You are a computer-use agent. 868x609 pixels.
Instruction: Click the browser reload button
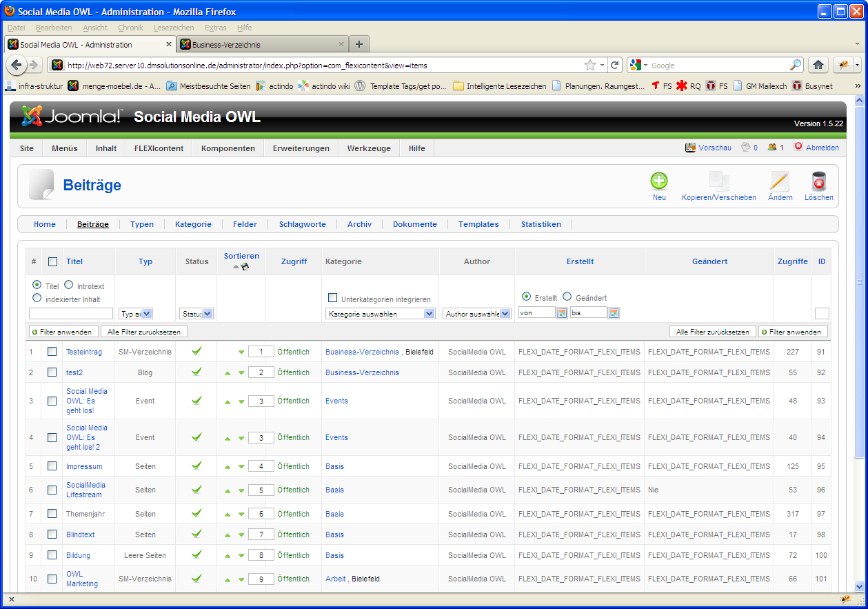[615, 65]
